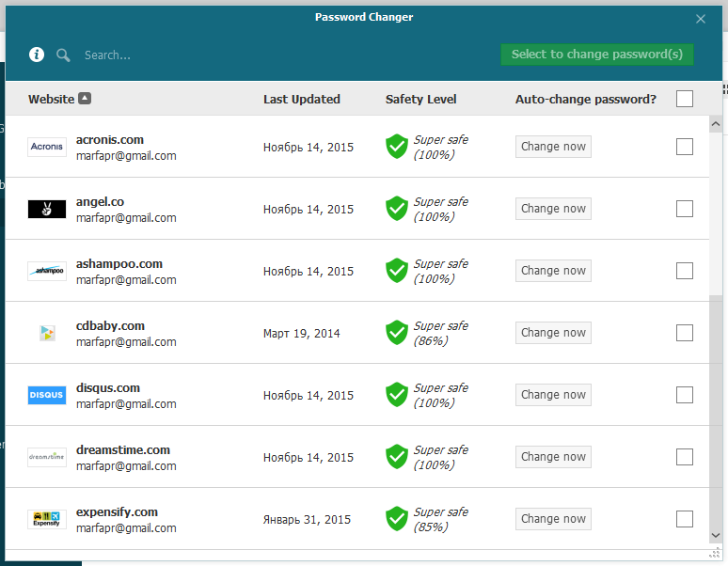Viewport: 728px width, 566px height.
Task: Click the Password Changer title text
Action: pos(364,17)
